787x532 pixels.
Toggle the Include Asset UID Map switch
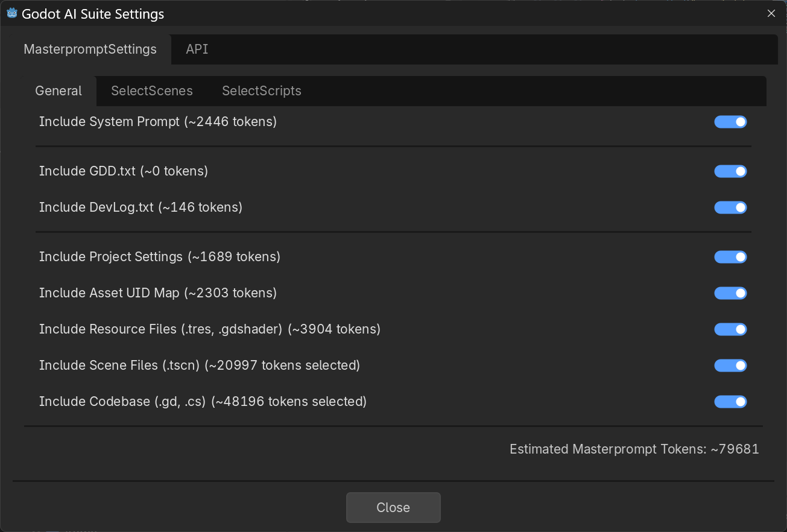point(730,294)
